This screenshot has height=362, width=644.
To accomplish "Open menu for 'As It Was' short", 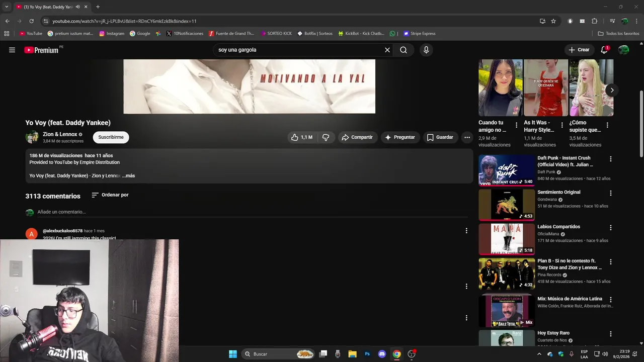I will click(x=562, y=125).
